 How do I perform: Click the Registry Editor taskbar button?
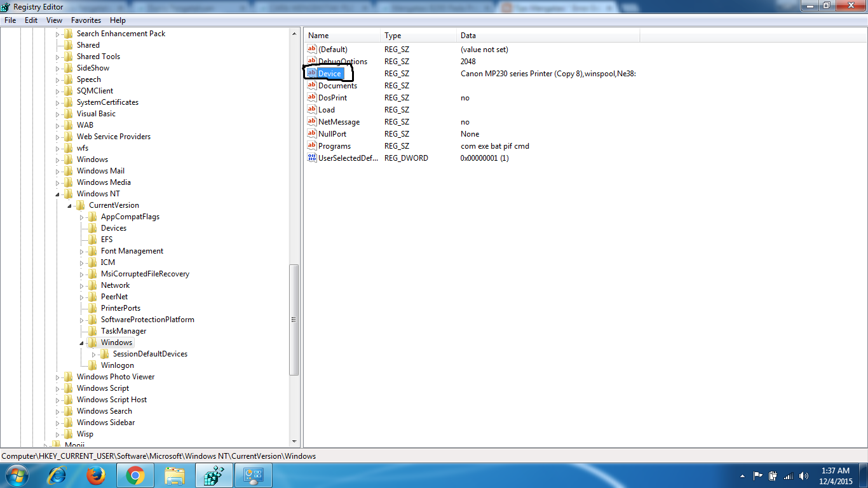coord(214,475)
